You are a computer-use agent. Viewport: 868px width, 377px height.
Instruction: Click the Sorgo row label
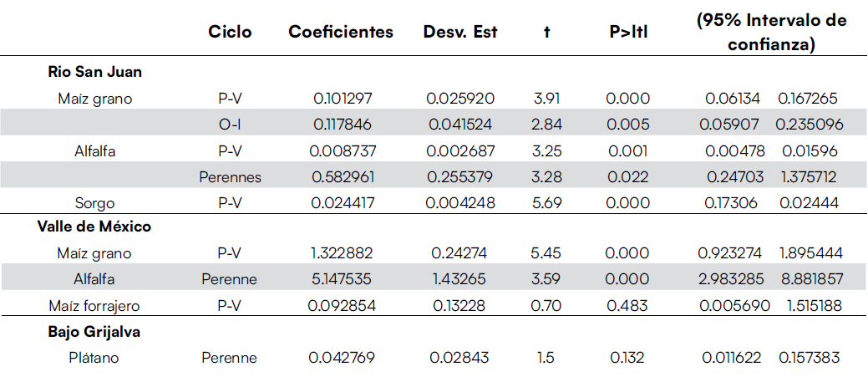click(x=94, y=202)
